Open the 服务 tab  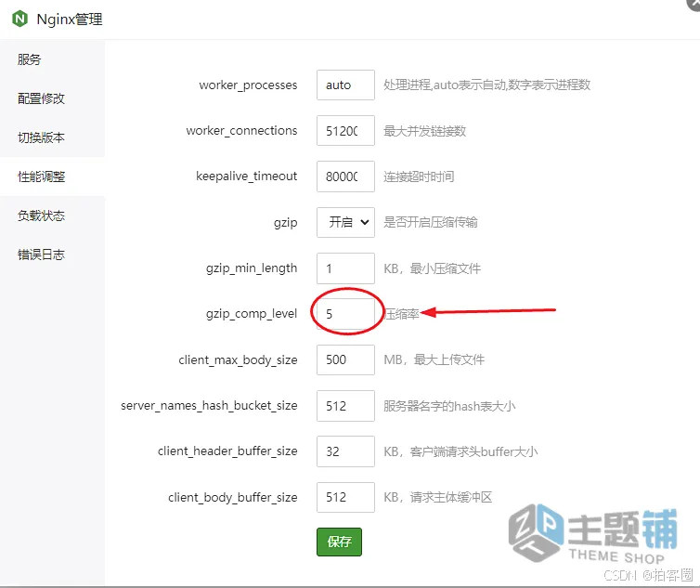point(52,59)
